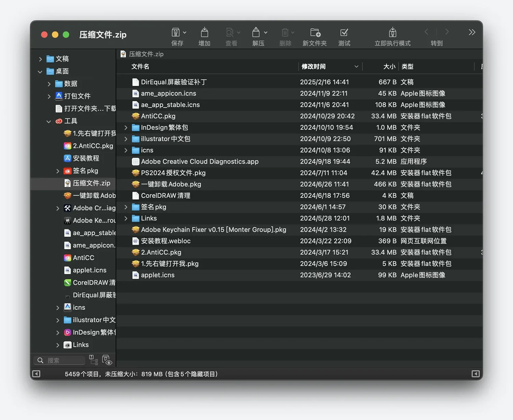The width and height of the screenshot is (513, 420).
Task: Toggle the eye preview icon beside search
Action: (x=107, y=360)
